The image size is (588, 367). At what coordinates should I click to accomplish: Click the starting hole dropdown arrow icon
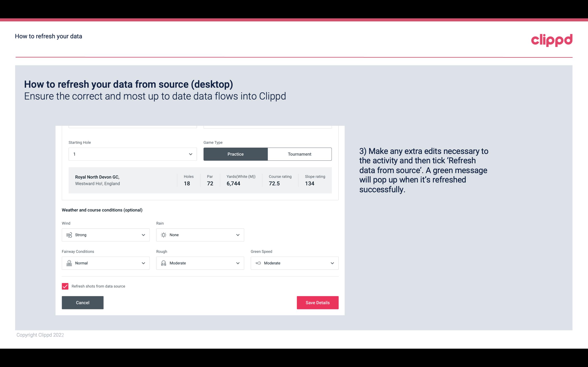pyautogui.click(x=190, y=154)
